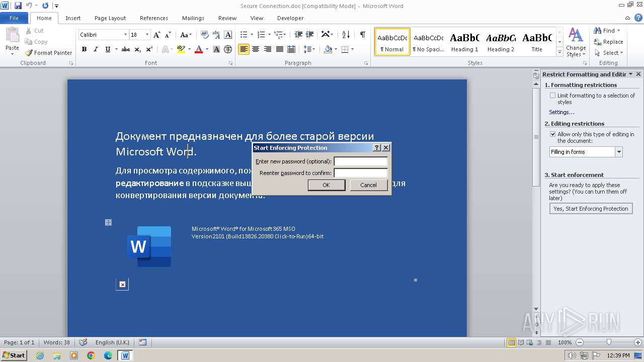Click the zoom in plus button
Viewport: 644px width, 362px height.
[638, 342]
